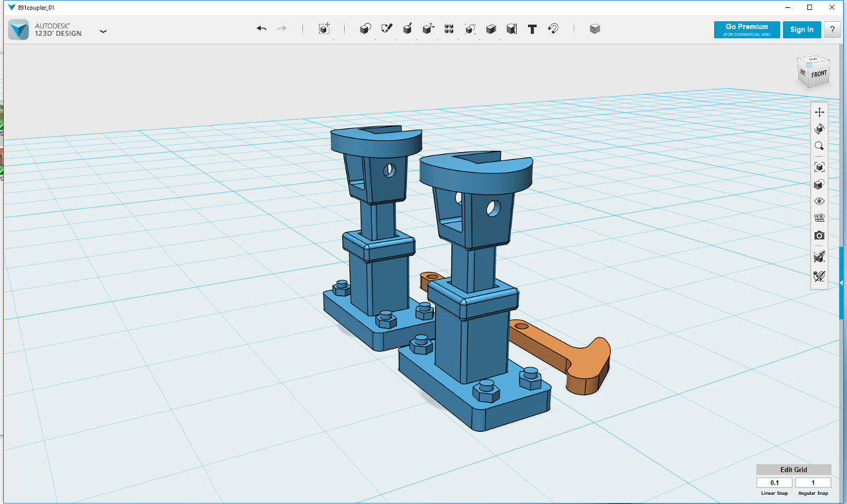Click the Autodesk 123D Design logo
Viewport: 847px width, 504px height.
pyautogui.click(x=19, y=30)
